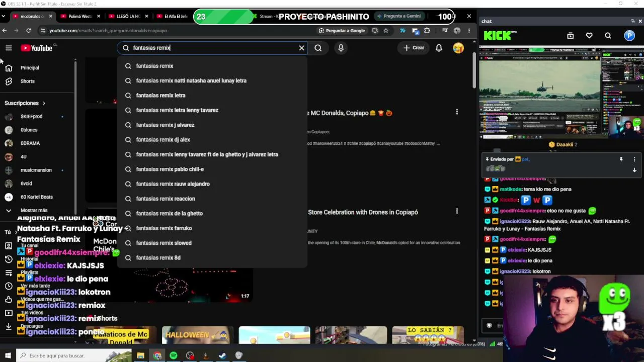Choose suggestion "fantasias remix rauw alejandro"
Viewport: 644px width, 362px height.
(212, 184)
